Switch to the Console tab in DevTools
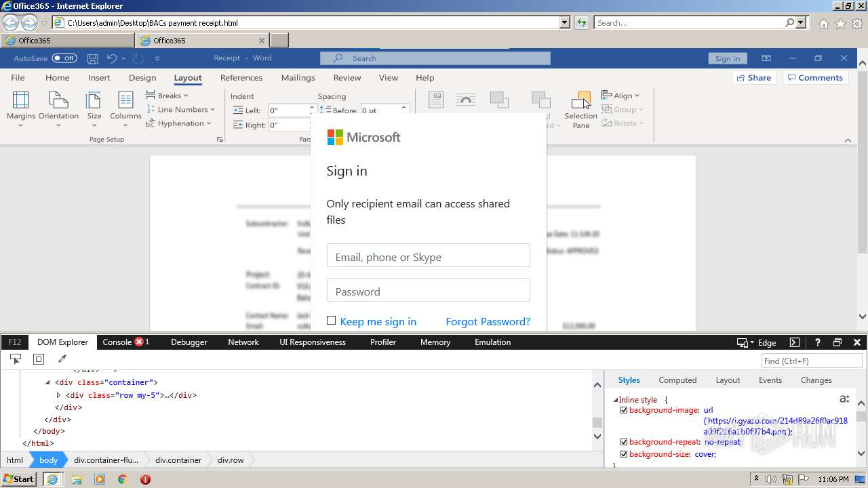Screen dimensions: 868x488 tap(125, 342)
